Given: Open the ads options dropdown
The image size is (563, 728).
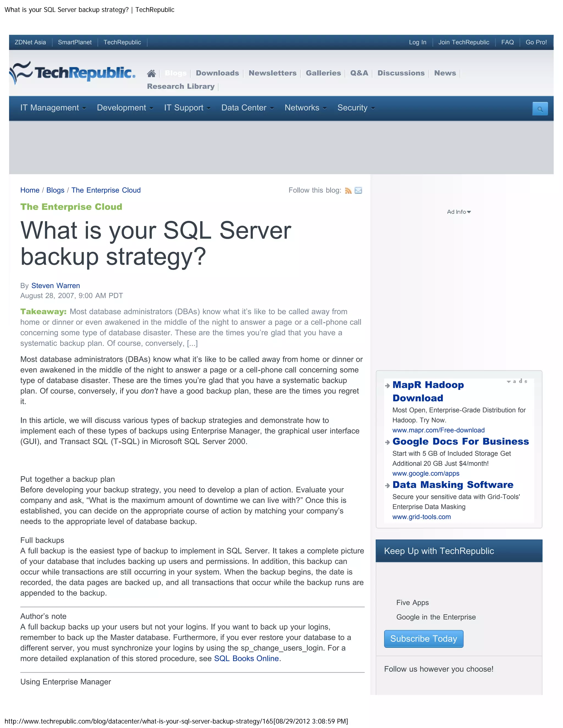Looking at the screenshot, I should point(517,381).
